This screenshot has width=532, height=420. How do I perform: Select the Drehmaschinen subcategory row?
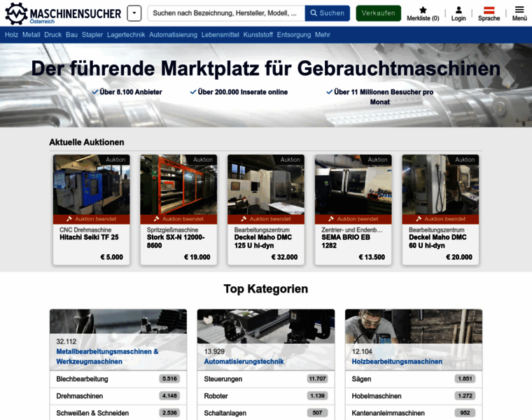point(118,396)
